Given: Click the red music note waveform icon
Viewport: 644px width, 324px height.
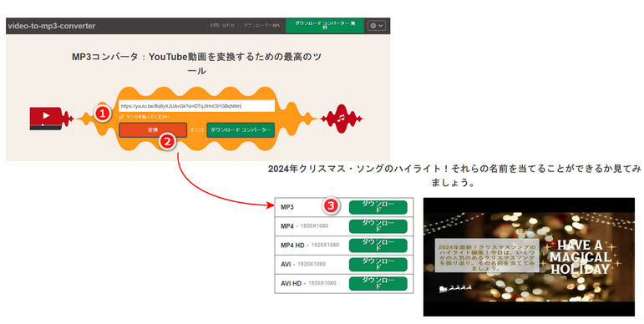Looking at the screenshot, I should point(342,119).
